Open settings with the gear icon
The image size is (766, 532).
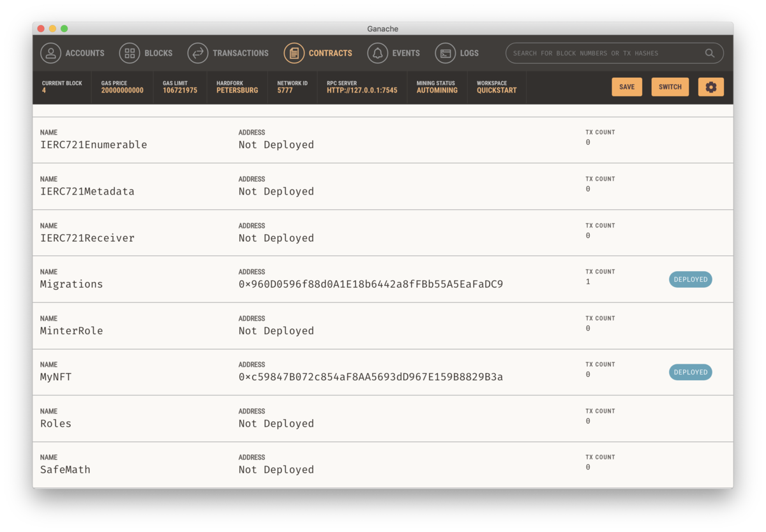pos(711,87)
